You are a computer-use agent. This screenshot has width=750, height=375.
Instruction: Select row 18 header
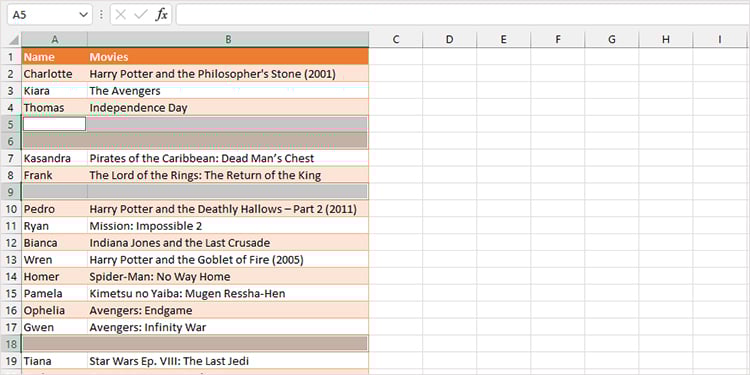(x=11, y=344)
